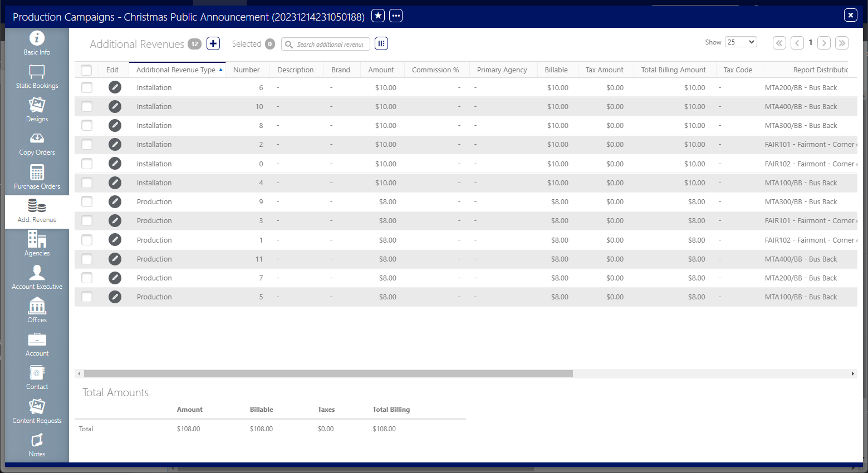The height and width of the screenshot is (473, 868).
Task: Go to last page of results
Action: tap(842, 43)
